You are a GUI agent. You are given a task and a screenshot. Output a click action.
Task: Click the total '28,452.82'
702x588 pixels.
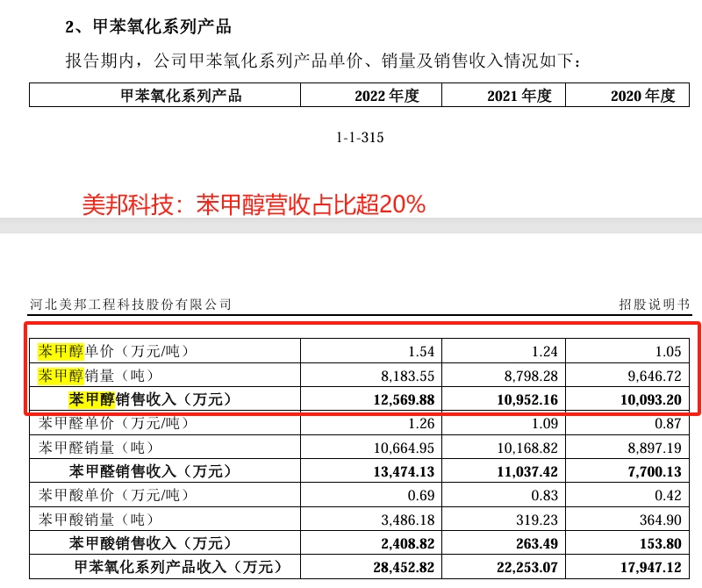point(405,568)
